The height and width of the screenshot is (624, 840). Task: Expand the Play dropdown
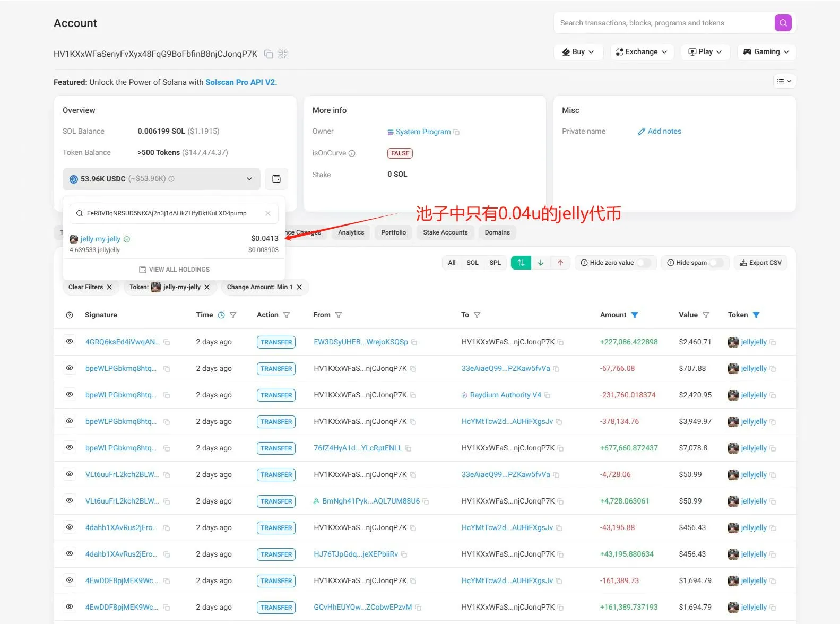click(705, 52)
